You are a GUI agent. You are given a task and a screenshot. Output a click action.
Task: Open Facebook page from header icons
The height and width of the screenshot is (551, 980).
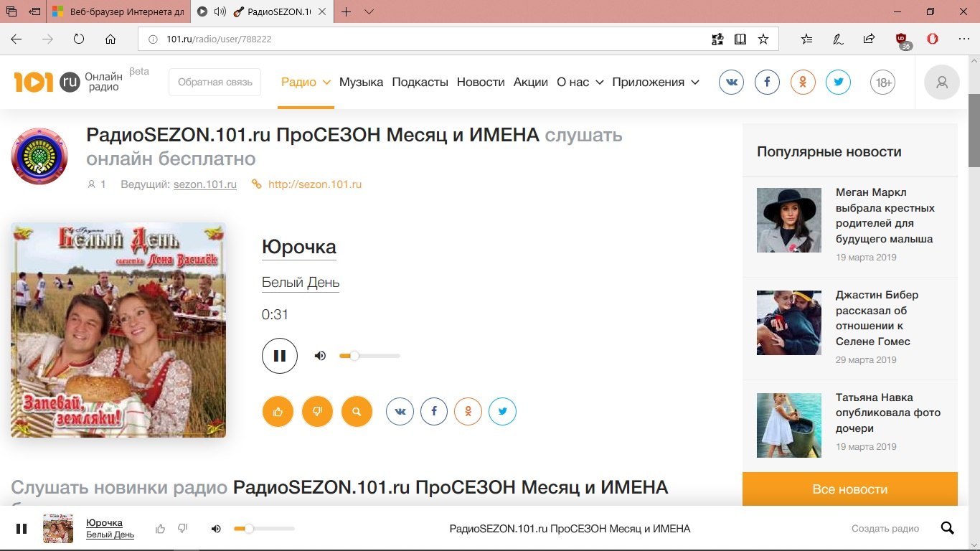[x=767, y=83]
